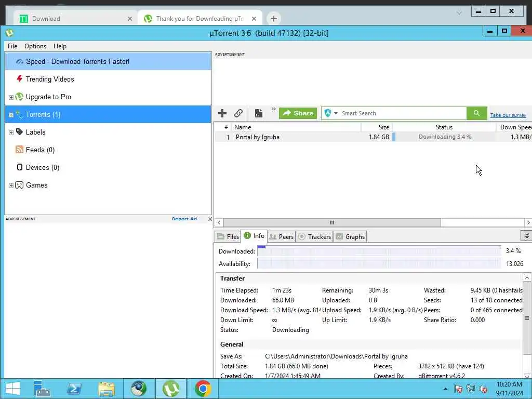Collapse the detail pane with double-chevron button

pos(527,235)
